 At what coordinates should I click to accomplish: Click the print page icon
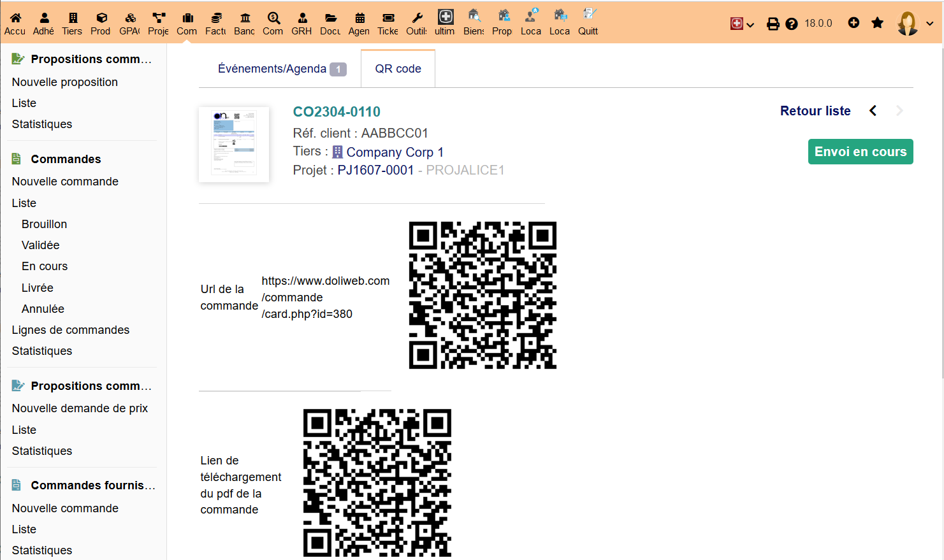point(773,24)
